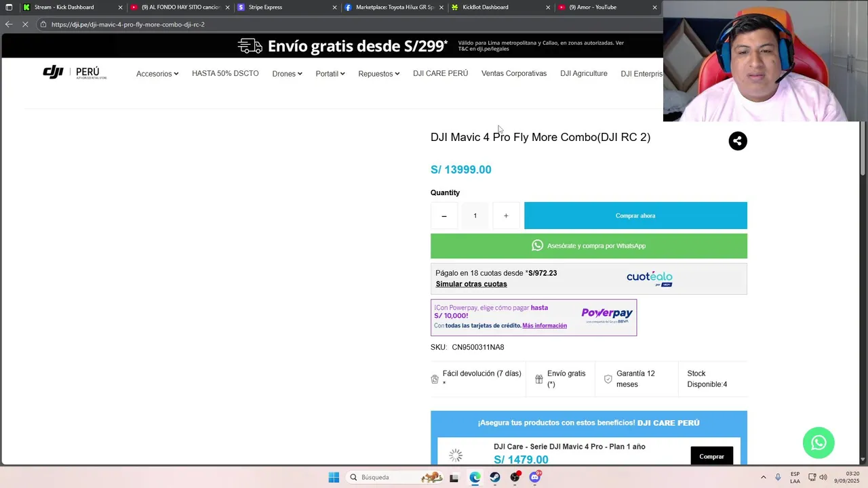Click the gift icon beside Envío gratis

click(539, 380)
